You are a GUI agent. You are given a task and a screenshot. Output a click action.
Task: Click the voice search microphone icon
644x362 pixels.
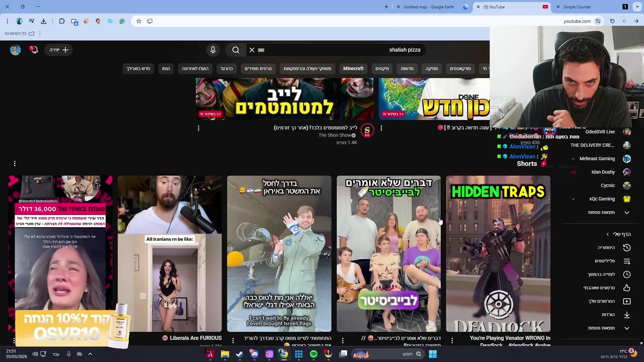[213, 50]
